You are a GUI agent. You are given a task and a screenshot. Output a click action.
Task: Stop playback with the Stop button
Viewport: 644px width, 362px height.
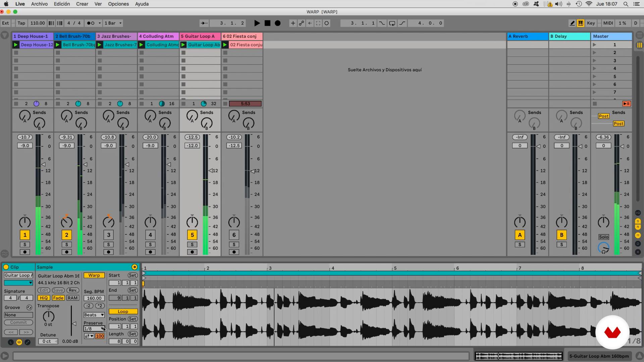tap(267, 23)
